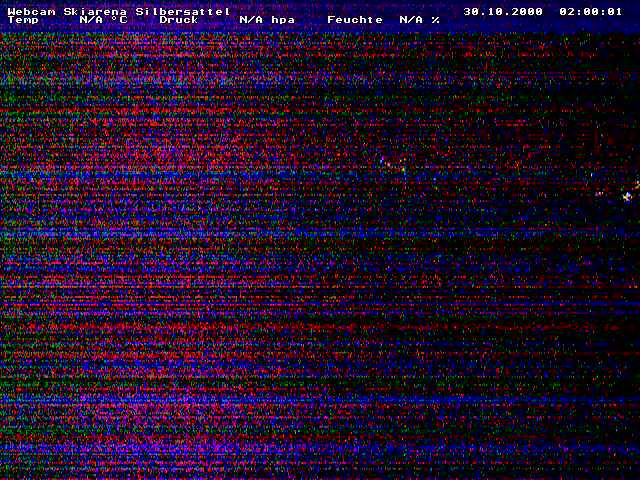Select the 'Temp' label in overlay
640x480 pixels.
23,20
